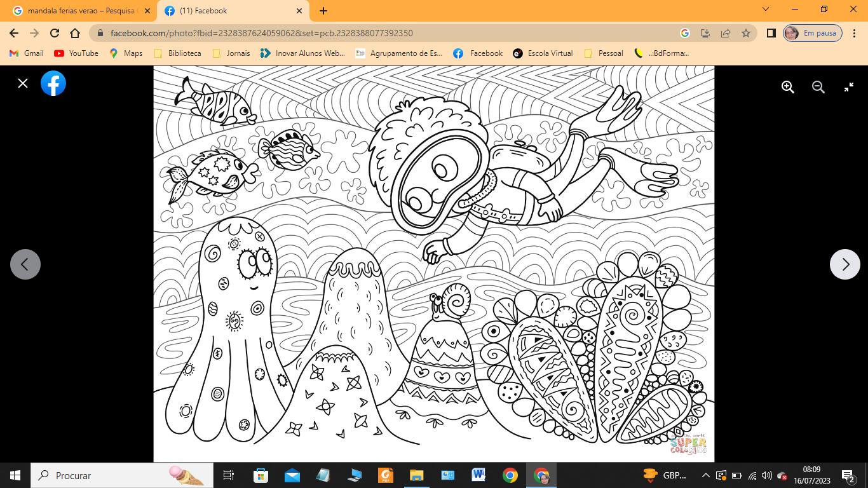Reload the current page

(55, 33)
